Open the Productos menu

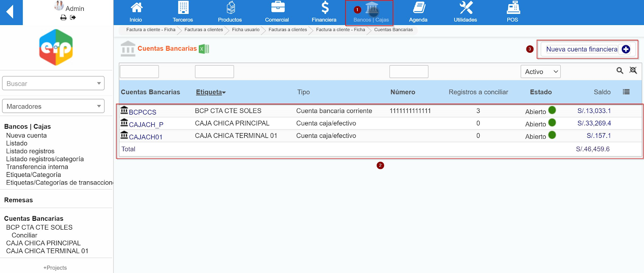(230, 12)
